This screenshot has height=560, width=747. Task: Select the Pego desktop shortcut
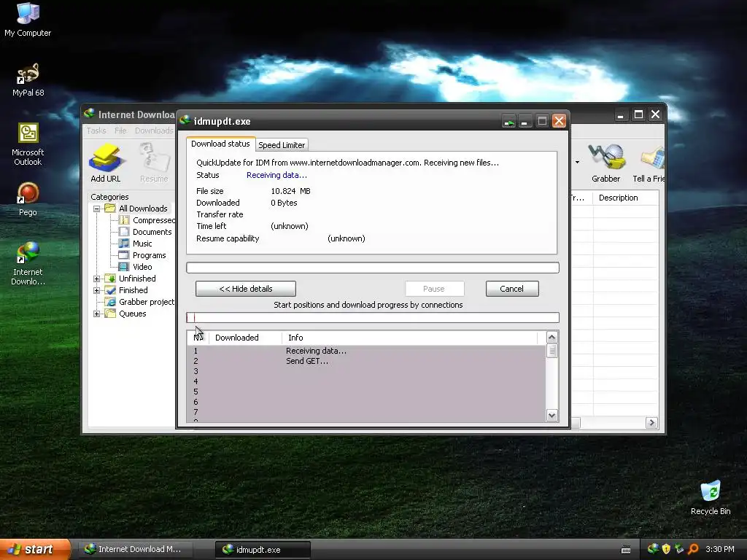[x=28, y=200]
